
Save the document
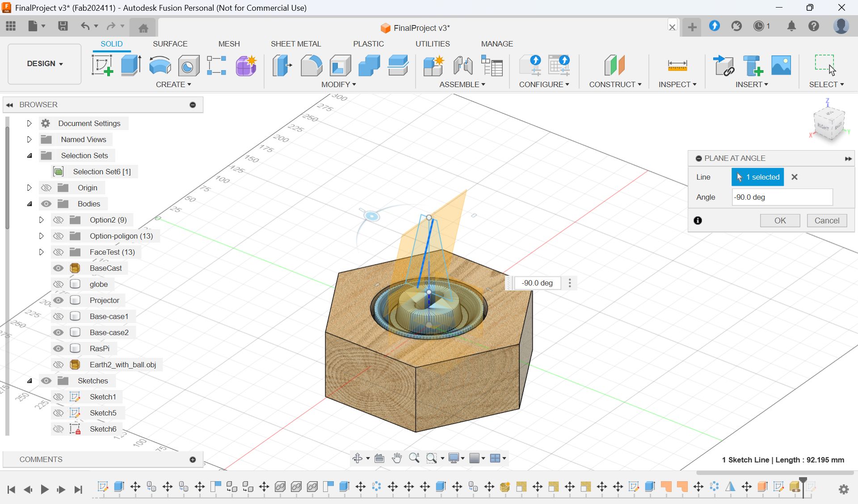63,26
